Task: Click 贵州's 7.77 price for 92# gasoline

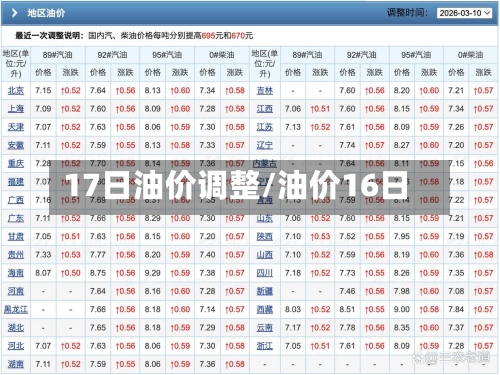Action: pos(98,255)
